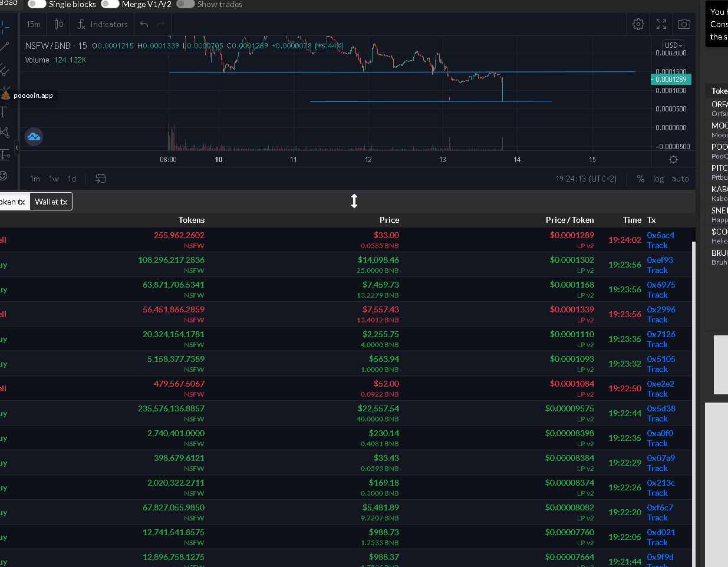
Task: Open the 15m interval dropdown
Action: click(34, 24)
